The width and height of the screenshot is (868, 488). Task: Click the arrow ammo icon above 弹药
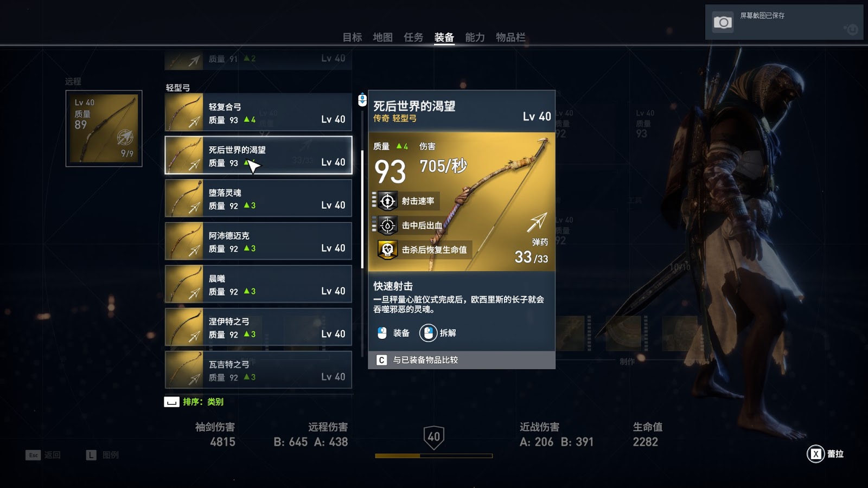pos(537,222)
